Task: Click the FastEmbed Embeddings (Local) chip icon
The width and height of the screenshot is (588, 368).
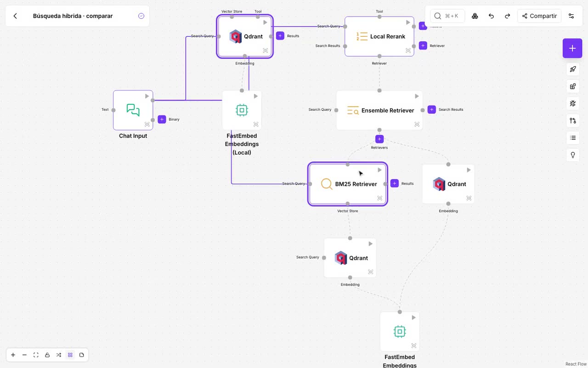Action: pos(242,110)
